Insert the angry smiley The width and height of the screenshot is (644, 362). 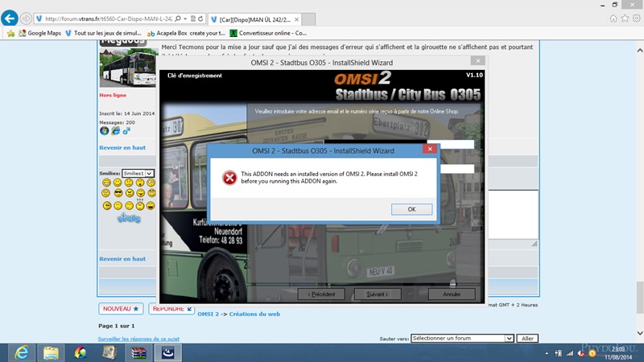(130, 192)
